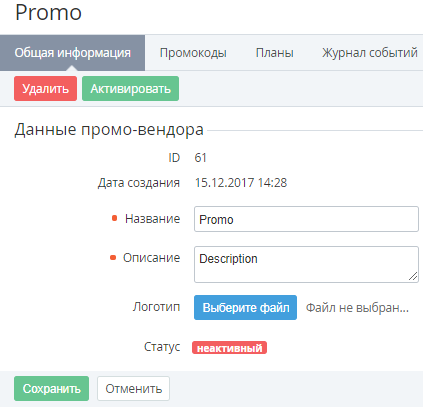Click the Данные промо-вендора section heading
425x410 pixels.
109,130
